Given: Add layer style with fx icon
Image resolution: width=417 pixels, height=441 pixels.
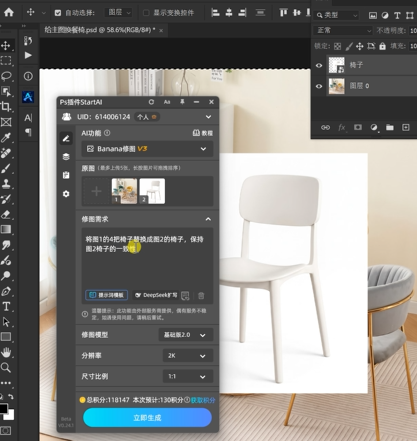Looking at the screenshot, I should (342, 127).
